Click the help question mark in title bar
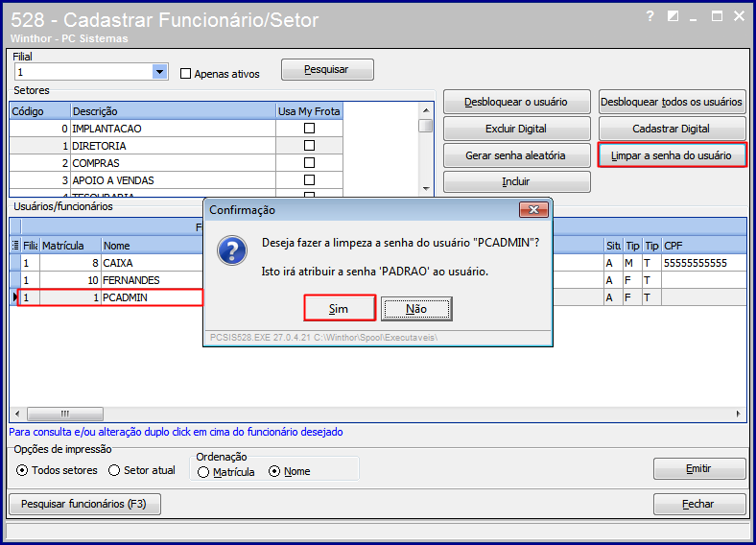Viewport: 756px width, 545px height. [650, 17]
